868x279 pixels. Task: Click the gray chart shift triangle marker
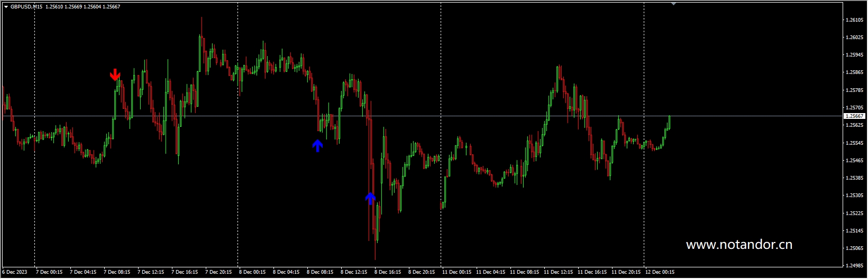click(673, 4)
